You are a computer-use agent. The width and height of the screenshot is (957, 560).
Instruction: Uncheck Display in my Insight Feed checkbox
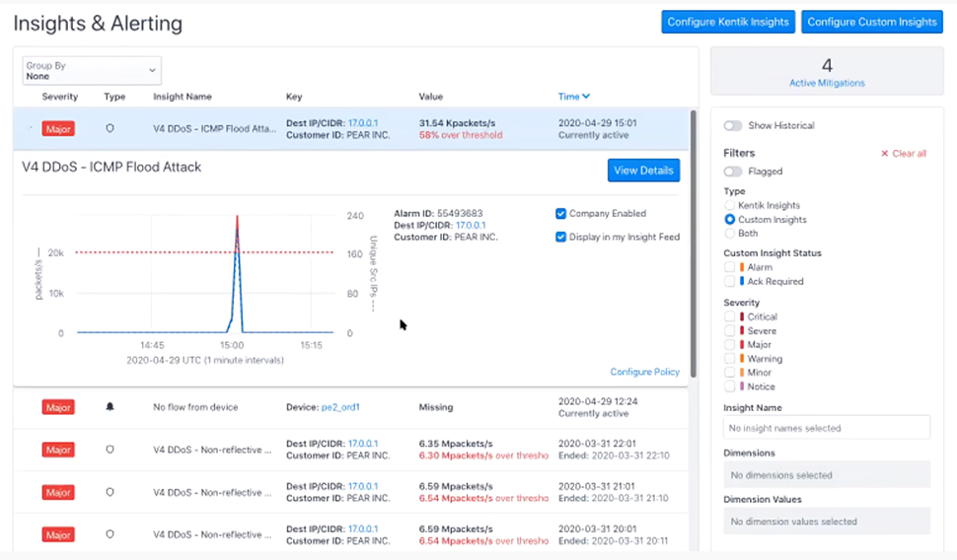[561, 237]
